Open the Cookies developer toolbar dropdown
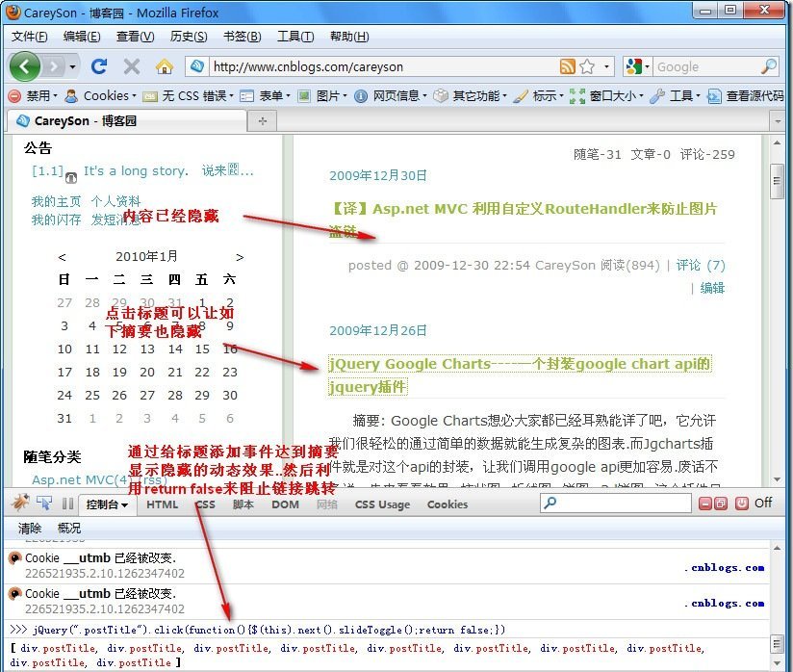 [101, 95]
